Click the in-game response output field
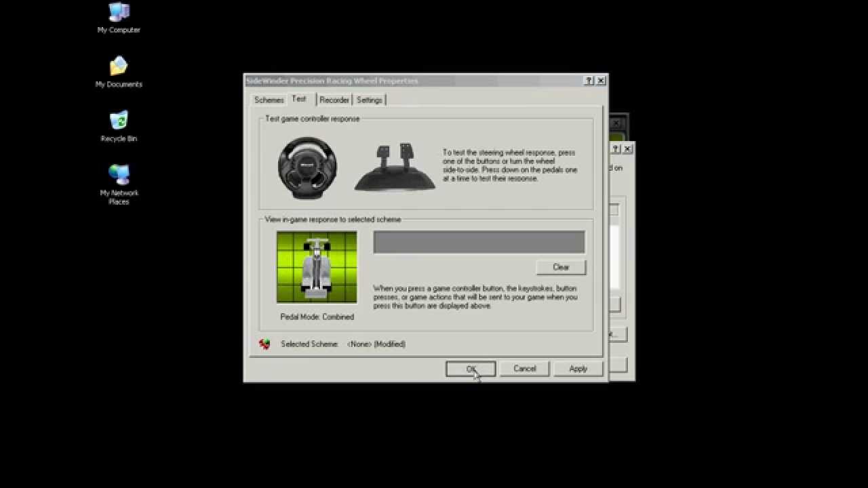868x488 pixels. 479,242
